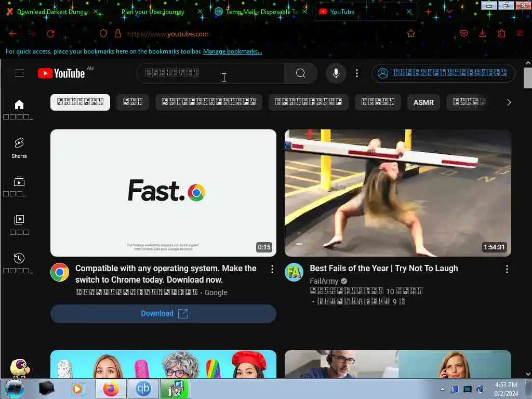The image size is (532, 399).
Task: Click the Compatible with any operating system title
Action: [x=166, y=274]
